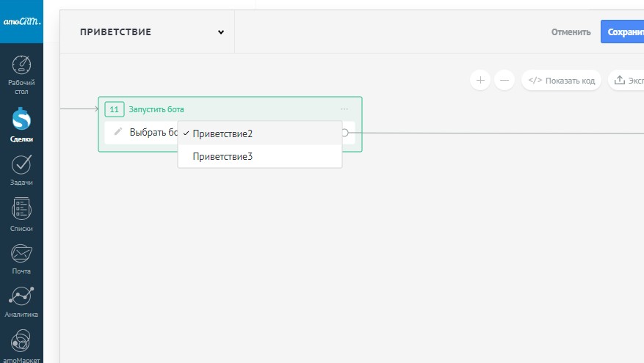Screen dimensions: 644x363
Task: Zoom out with the minus button
Action: point(504,80)
